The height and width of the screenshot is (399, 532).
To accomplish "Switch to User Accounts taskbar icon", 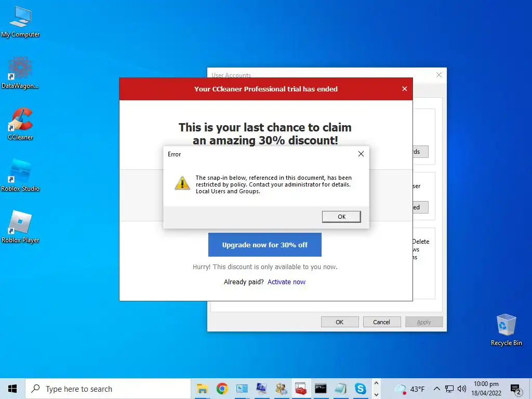I will point(281,389).
